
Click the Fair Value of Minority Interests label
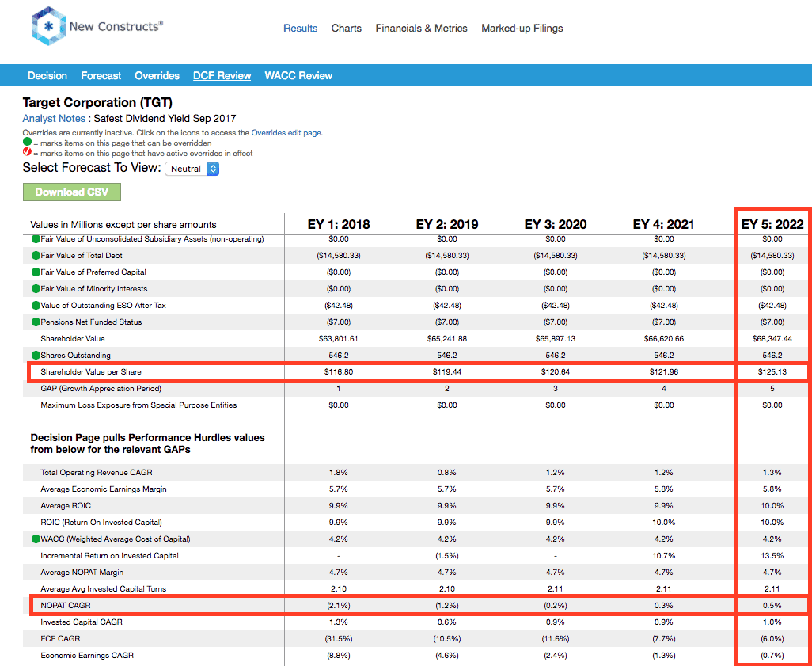click(93, 289)
